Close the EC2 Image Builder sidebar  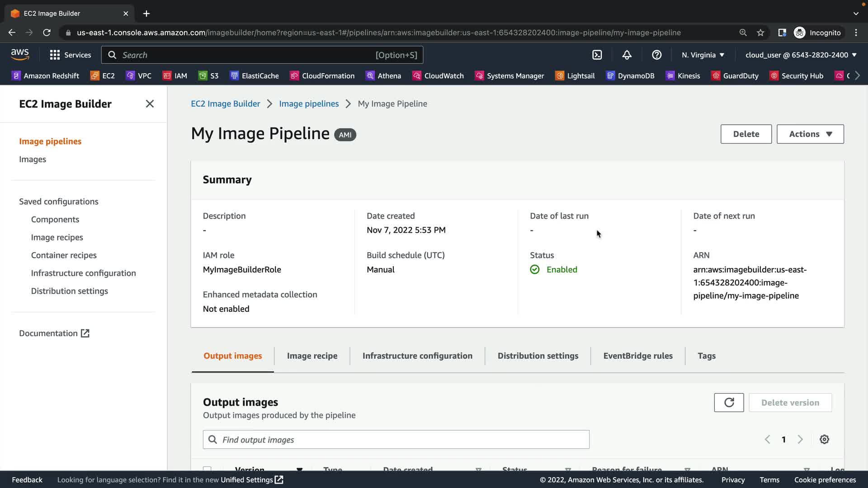tap(150, 104)
